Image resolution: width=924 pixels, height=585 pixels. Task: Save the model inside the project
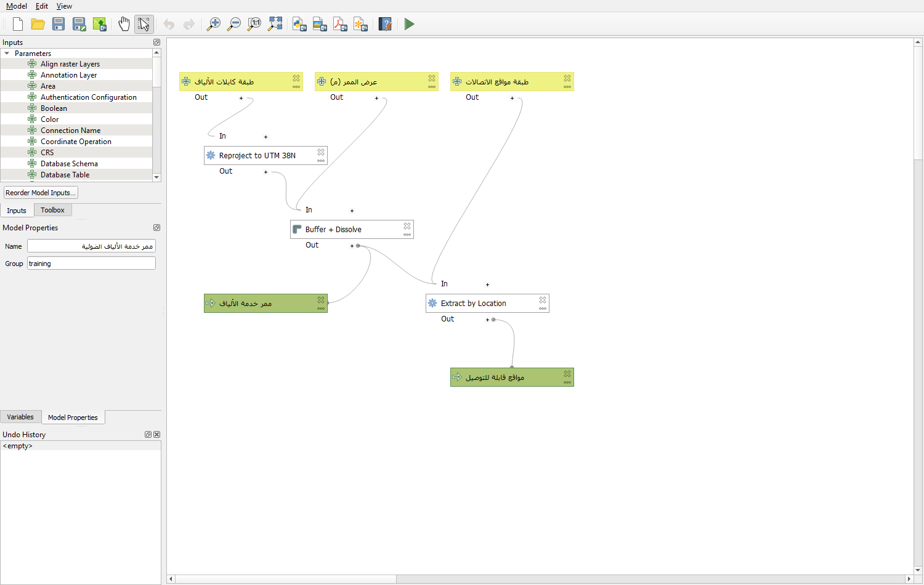pyautogui.click(x=99, y=24)
